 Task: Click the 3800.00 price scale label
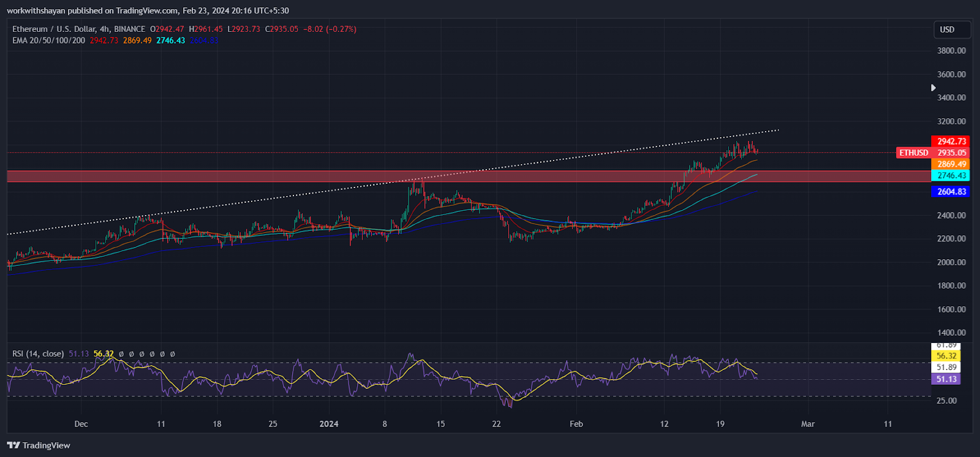pyautogui.click(x=951, y=51)
